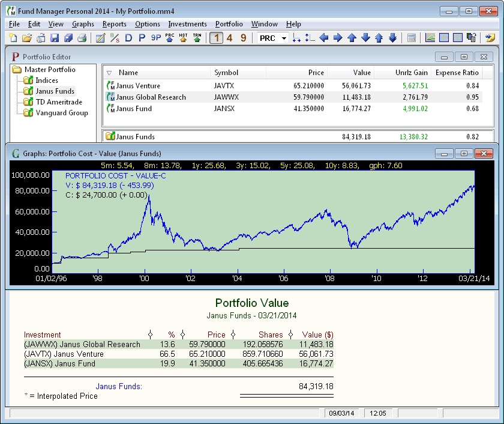Screen dimensions: 504x424
Task: Open the Graphs menu
Action: click(83, 24)
